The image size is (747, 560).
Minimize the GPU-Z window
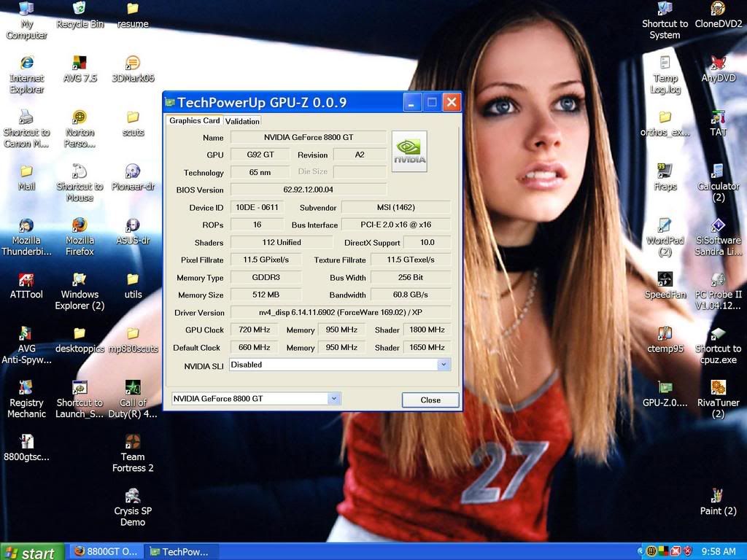412,102
